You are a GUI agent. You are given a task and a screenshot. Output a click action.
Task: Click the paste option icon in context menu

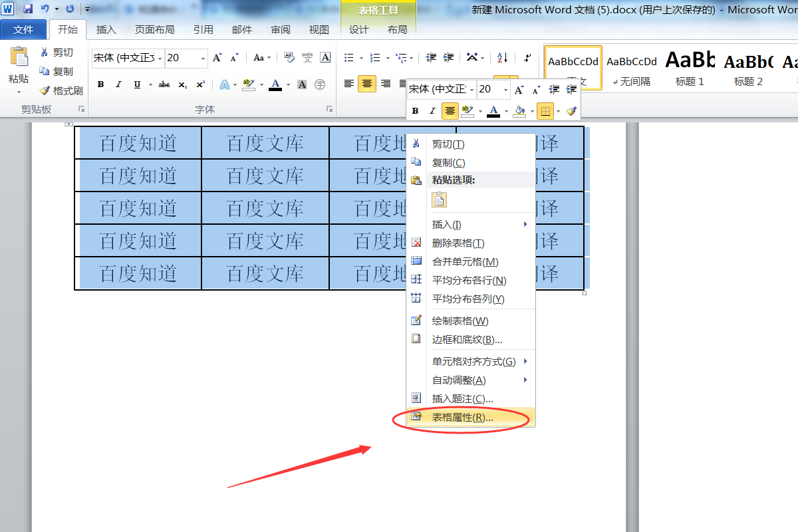(439, 199)
